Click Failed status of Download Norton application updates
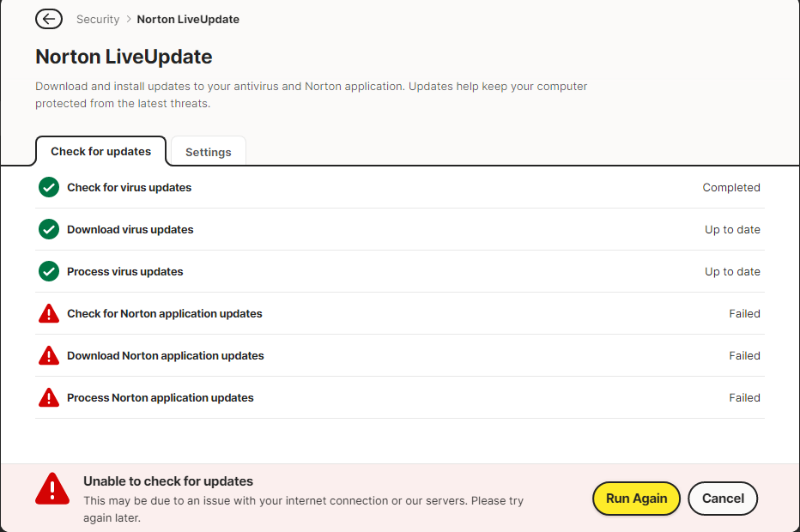The image size is (800, 532). 744,355
